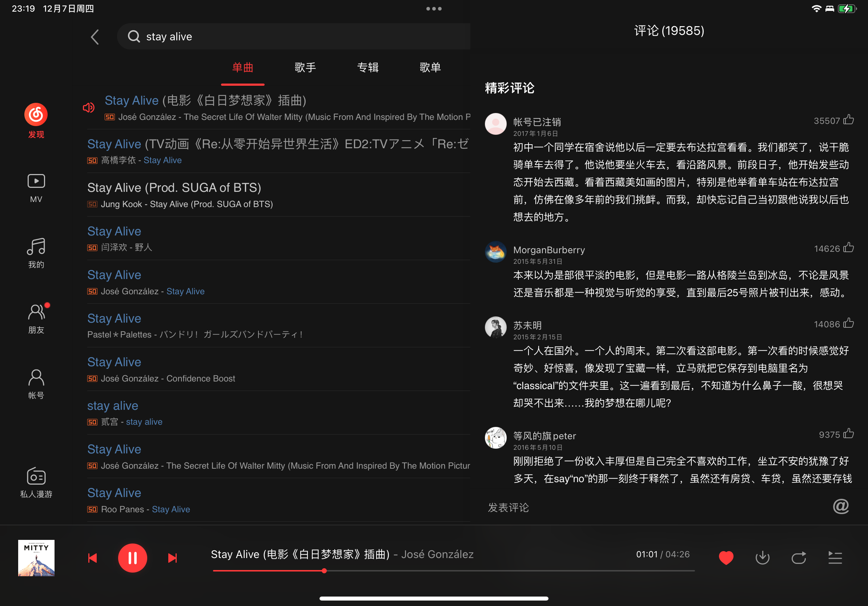Skip to next track

point(172,558)
